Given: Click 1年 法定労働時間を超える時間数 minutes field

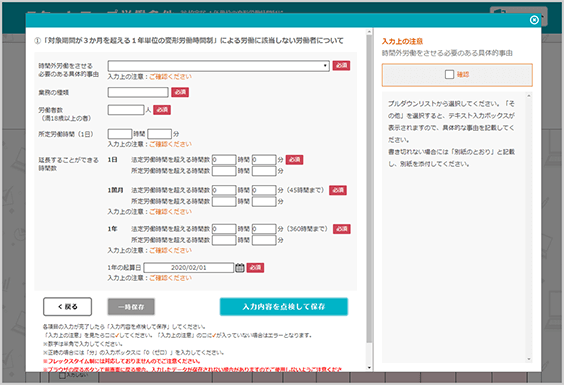Looking at the screenshot, I should click(264, 229).
